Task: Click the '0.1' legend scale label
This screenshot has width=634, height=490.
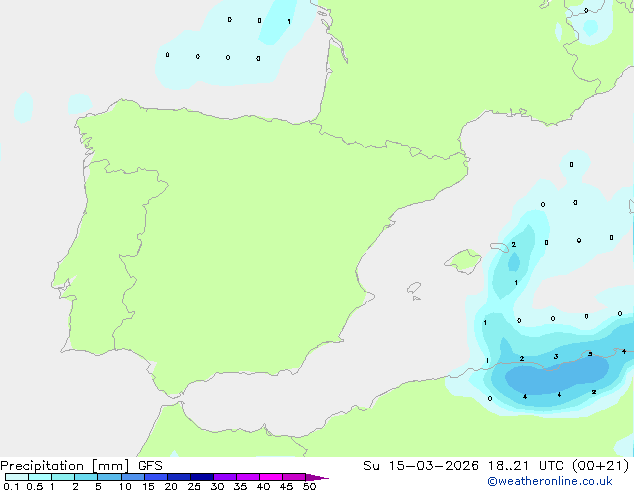Action: [x=11, y=486]
